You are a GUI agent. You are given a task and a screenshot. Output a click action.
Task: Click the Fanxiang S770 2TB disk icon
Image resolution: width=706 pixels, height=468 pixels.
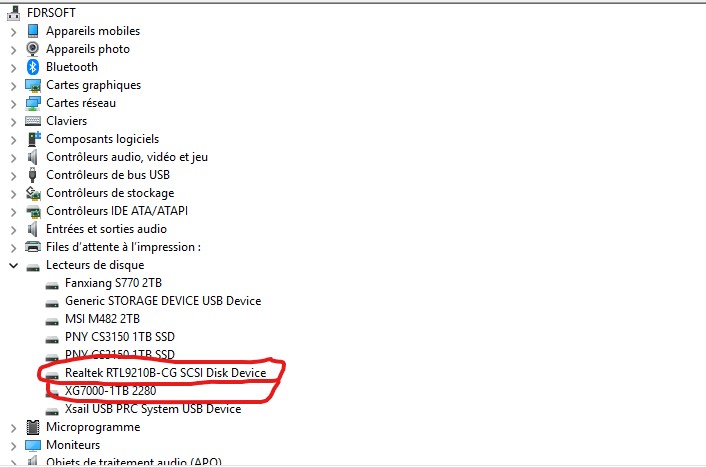[x=53, y=283]
